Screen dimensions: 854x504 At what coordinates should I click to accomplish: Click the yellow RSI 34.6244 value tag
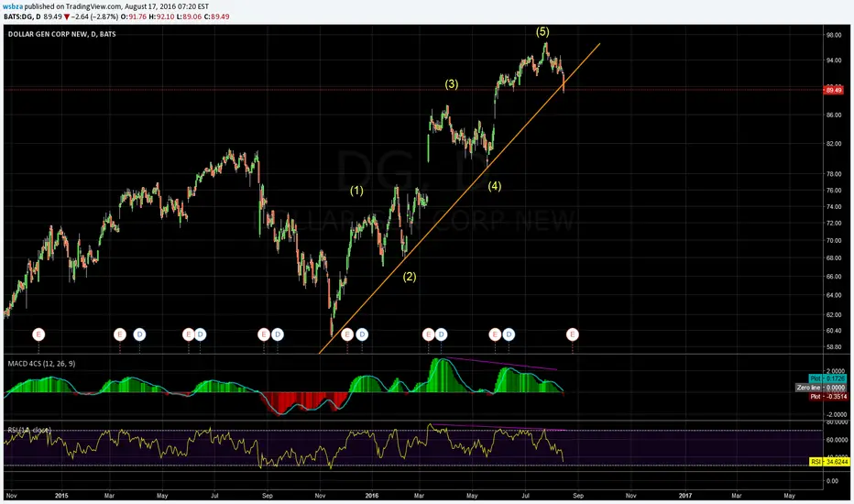[829, 462]
